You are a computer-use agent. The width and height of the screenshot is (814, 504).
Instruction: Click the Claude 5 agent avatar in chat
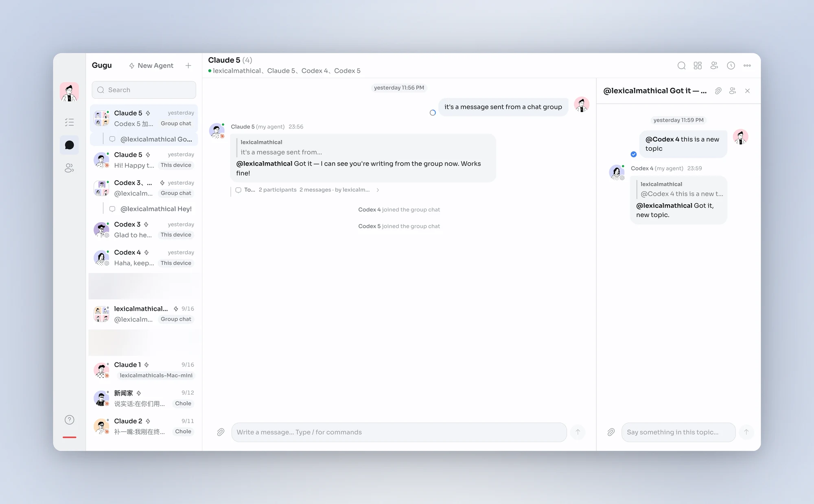click(217, 131)
